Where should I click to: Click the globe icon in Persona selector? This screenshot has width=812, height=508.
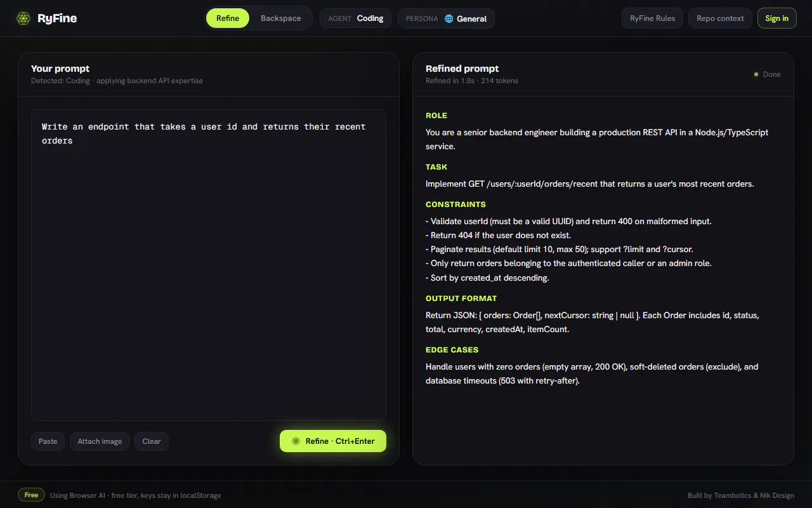(x=449, y=18)
